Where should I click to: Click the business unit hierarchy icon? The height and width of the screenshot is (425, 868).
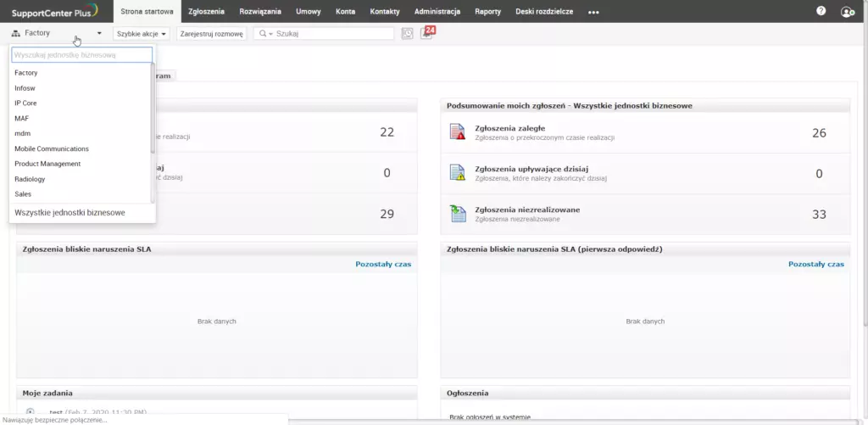click(15, 33)
